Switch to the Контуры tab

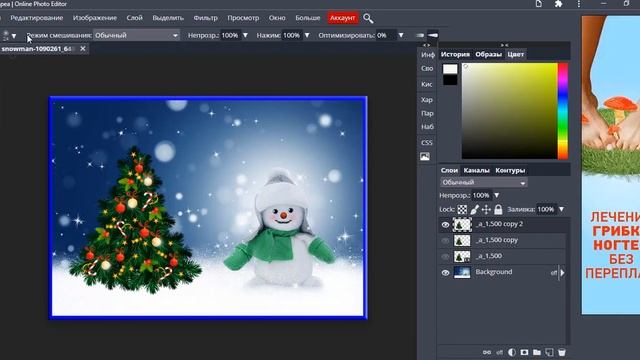tap(510, 170)
